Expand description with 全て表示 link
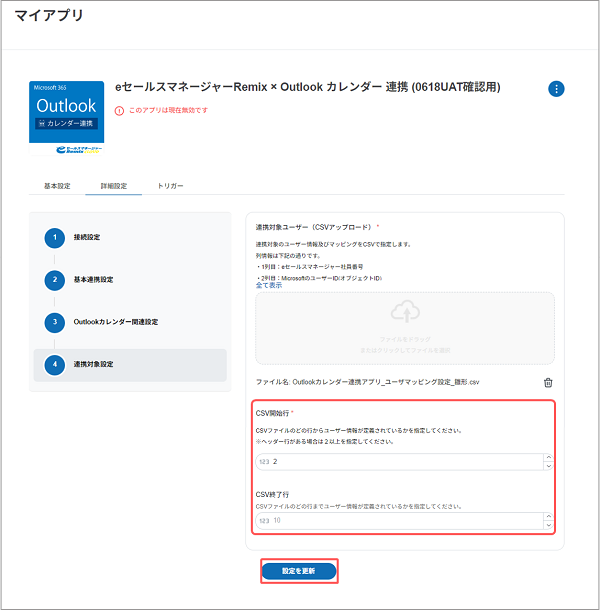Screen dimensions: 600x610 coord(268,285)
